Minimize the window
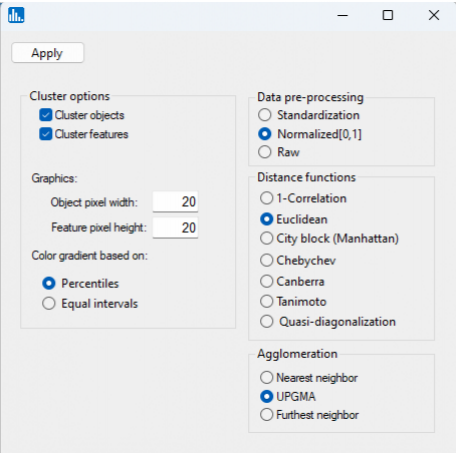Screen dimensions: 456x453 coord(343,15)
